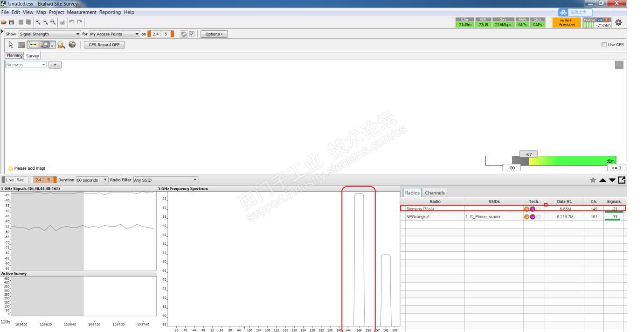Viewport: 644px width, 332px height.
Task: Refresh the visualization with the refresh icon
Action: [184, 34]
